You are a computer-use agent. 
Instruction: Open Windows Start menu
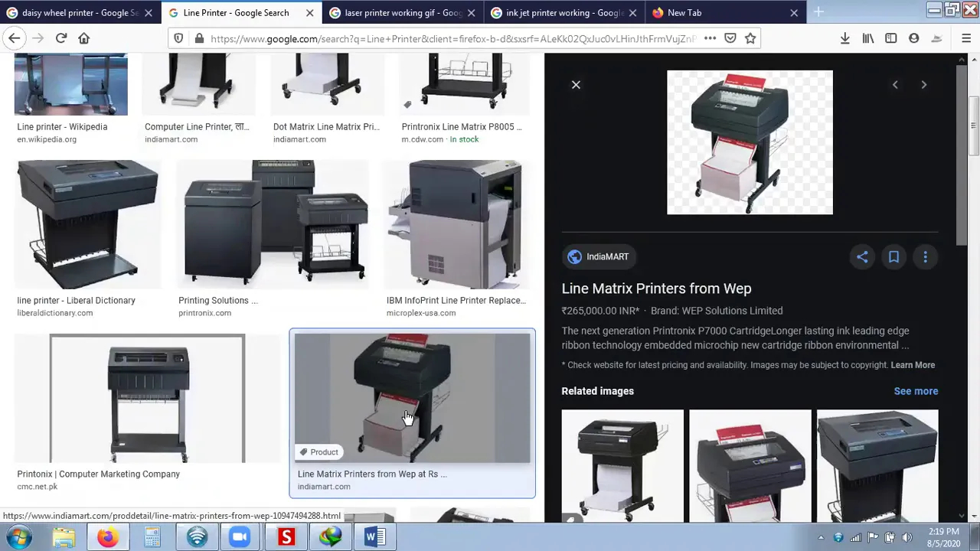[x=18, y=537]
